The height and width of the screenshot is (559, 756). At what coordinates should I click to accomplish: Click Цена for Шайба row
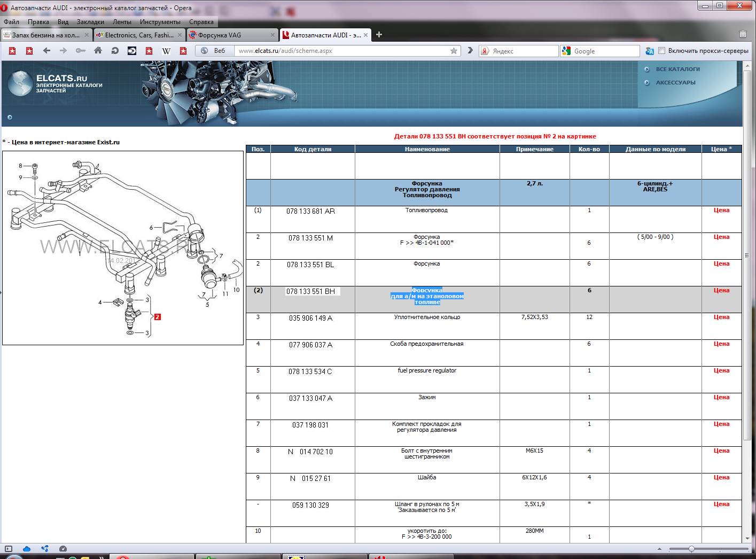pyautogui.click(x=721, y=477)
